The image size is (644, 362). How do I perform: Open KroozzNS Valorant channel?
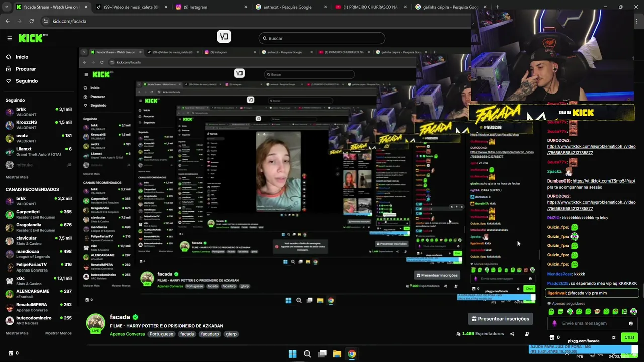click(39, 125)
